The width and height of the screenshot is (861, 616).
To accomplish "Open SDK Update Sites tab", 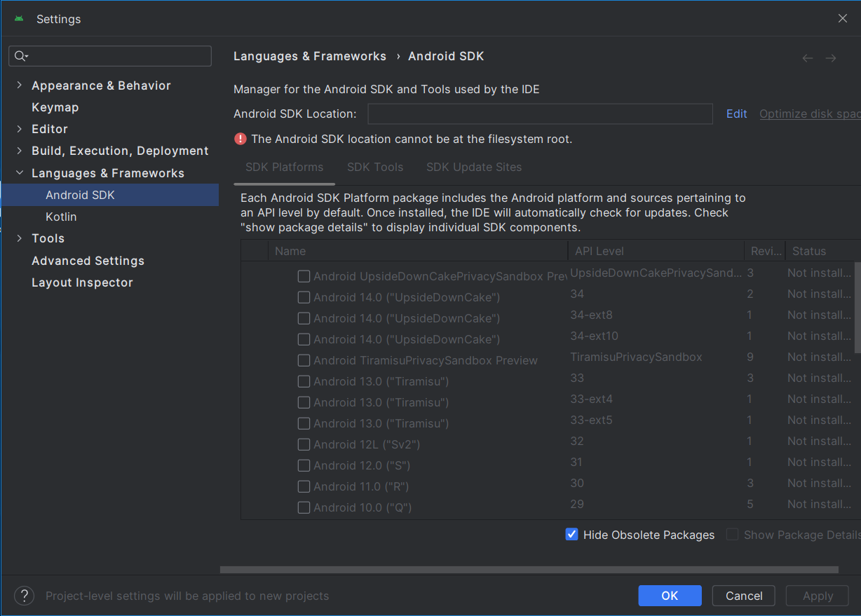I will [474, 167].
